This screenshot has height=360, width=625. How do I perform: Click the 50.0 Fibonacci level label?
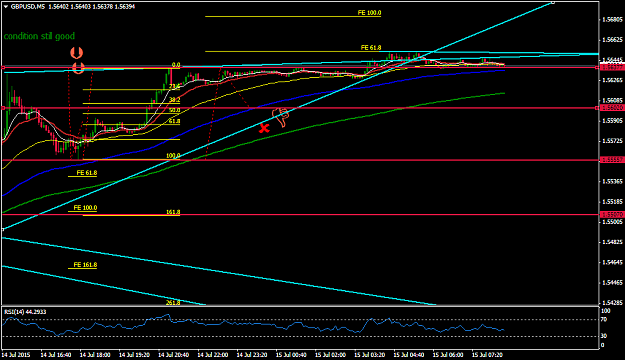175,110
